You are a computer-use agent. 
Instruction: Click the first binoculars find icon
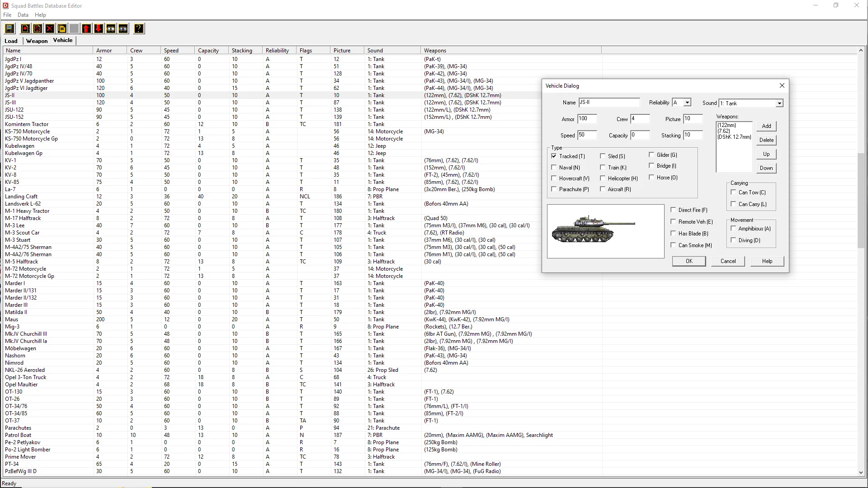click(x=111, y=29)
